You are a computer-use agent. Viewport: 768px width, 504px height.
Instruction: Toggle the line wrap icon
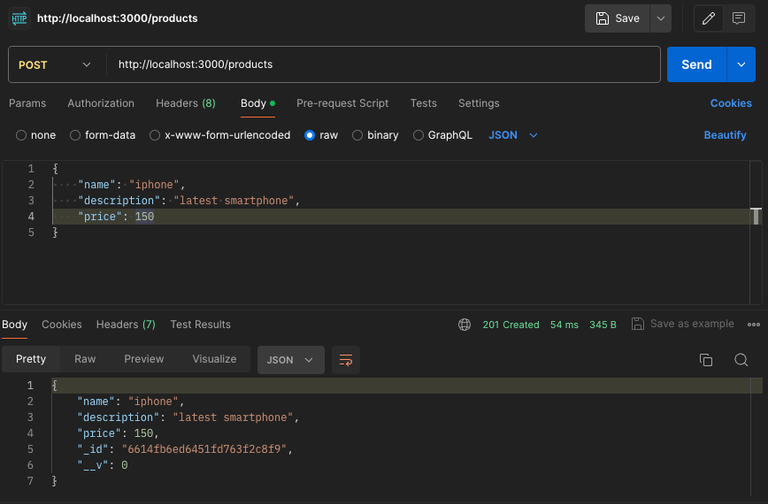point(346,360)
